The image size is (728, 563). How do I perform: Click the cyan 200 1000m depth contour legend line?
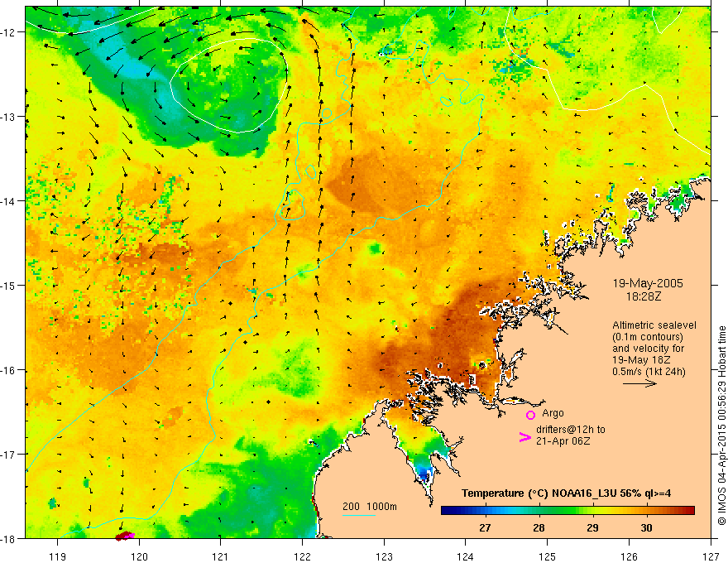coord(359,515)
